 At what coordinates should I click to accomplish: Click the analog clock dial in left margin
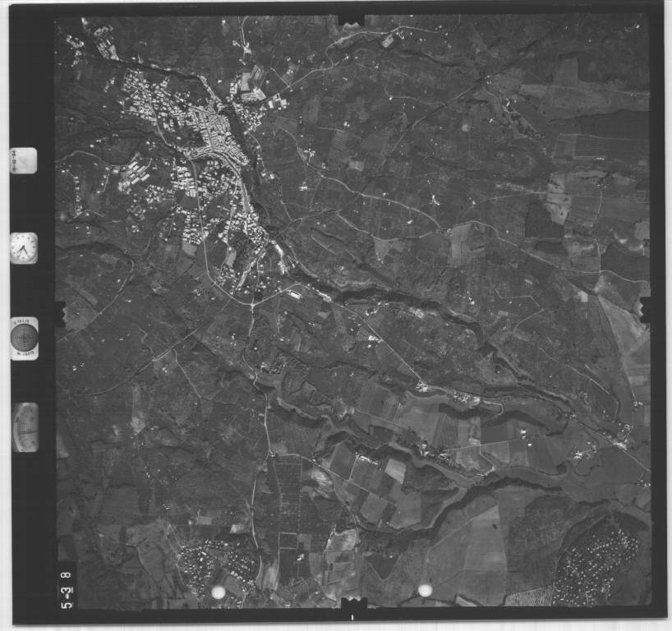tap(23, 247)
